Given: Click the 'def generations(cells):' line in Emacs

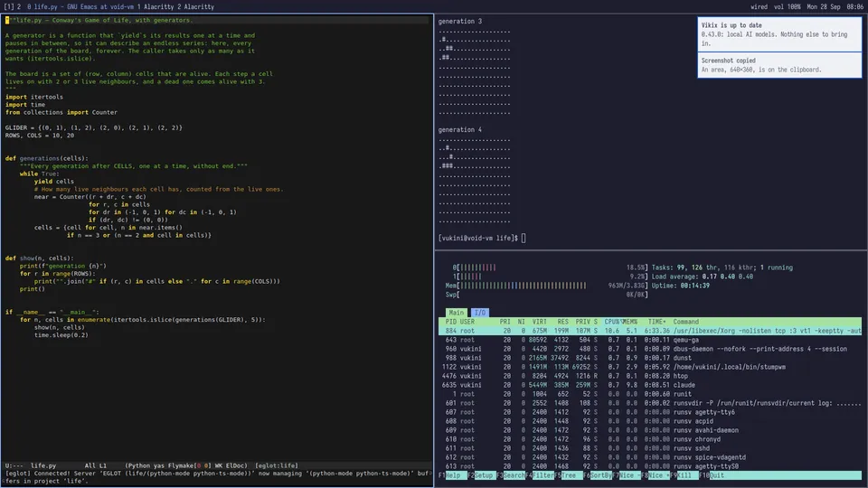Looking at the screenshot, I should 46,158.
